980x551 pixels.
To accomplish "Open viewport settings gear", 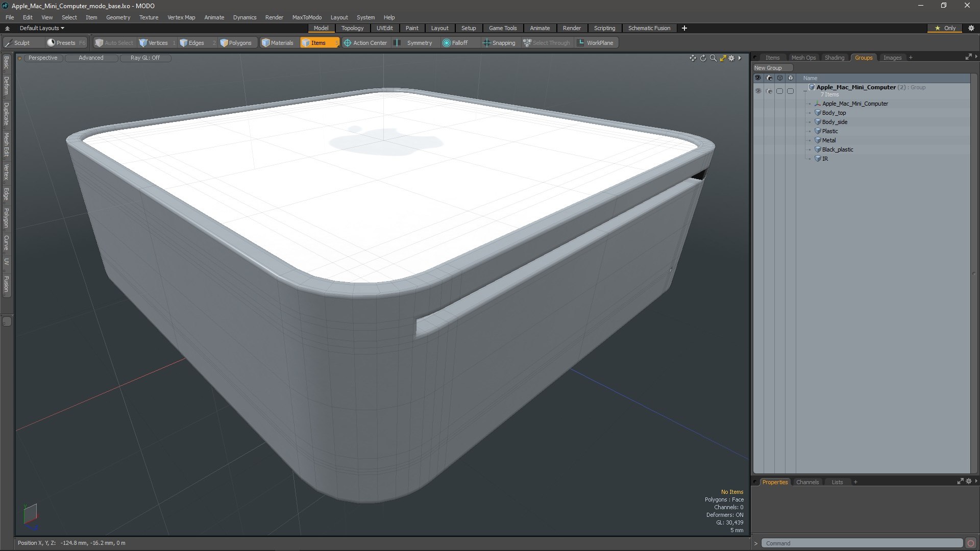I will [x=731, y=58].
